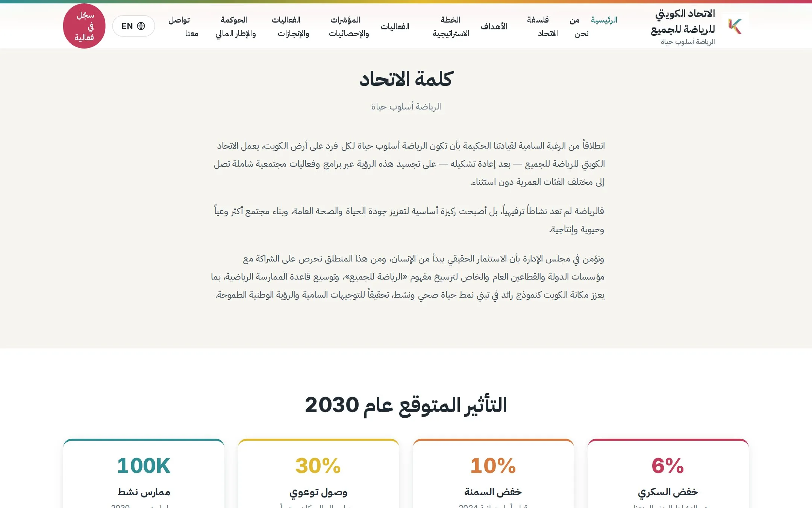Click the site title الاتحاد الكويتي للرياضة للجميع
The image size is (812, 508).
(683, 21)
